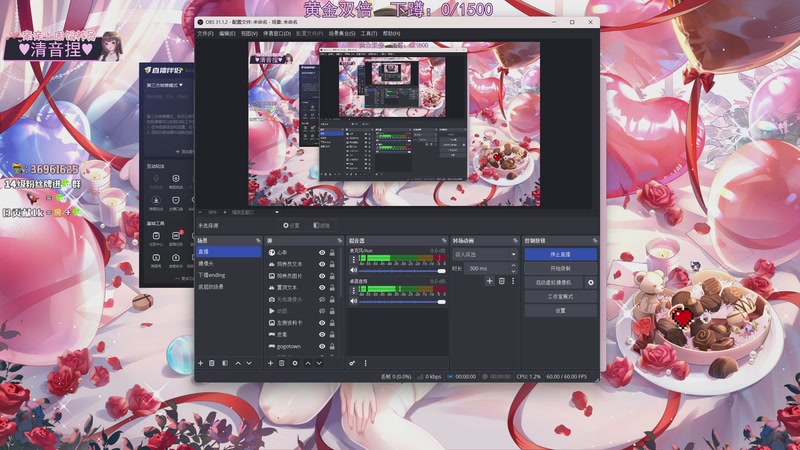The width and height of the screenshot is (800, 450).
Task: Toggle 工作室模式 studio mode button
Action: point(560,296)
